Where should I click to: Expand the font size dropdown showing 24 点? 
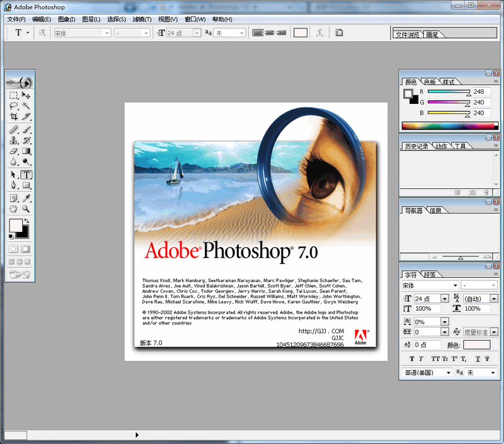445,299
